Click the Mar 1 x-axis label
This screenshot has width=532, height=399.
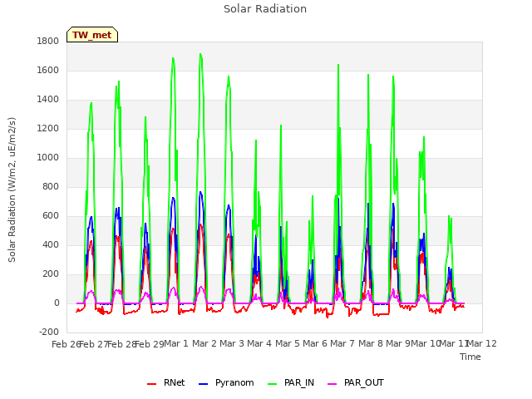(176, 343)
